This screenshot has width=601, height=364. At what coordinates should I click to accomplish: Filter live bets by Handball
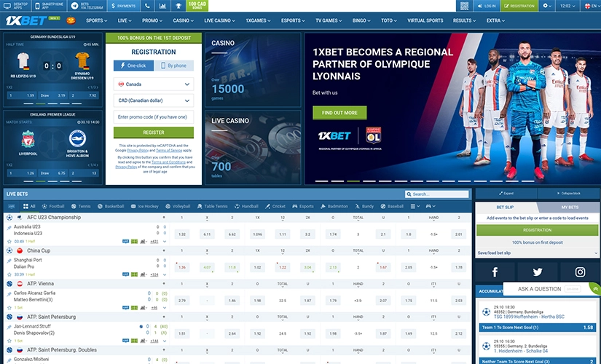[246, 206]
